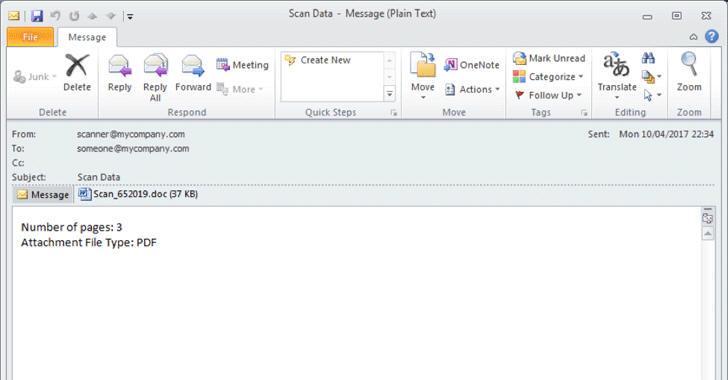Click the Save icon in the quick access toolbar
Viewport: 728px width, 380px height.
[37, 16]
